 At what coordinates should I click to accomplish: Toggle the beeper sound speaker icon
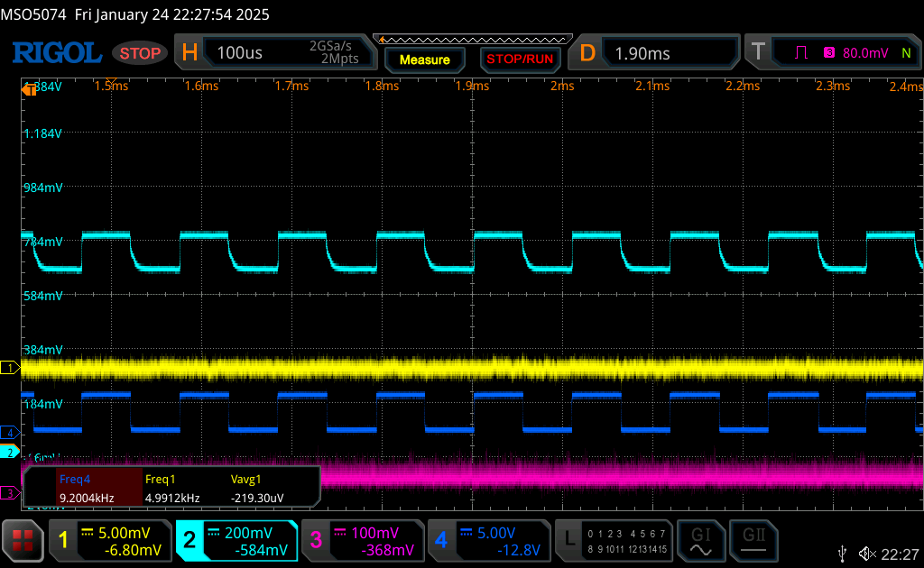coord(868,553)
